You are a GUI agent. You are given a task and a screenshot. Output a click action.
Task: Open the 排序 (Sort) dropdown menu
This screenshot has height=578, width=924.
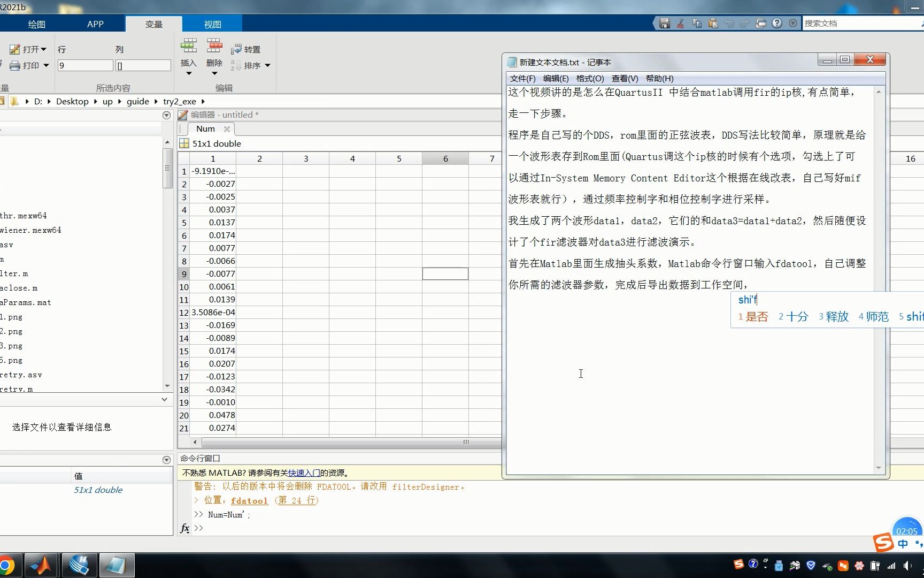click(x=267, y=65)
